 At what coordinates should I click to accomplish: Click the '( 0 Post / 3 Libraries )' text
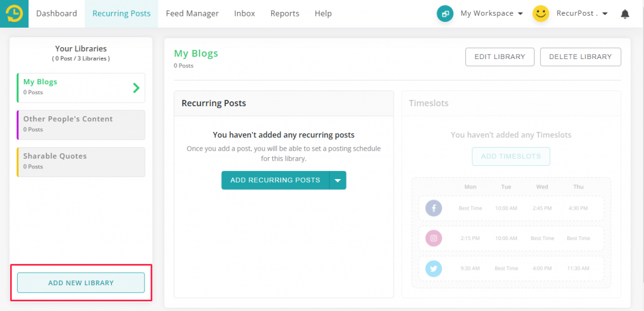[x=81, y=58]
